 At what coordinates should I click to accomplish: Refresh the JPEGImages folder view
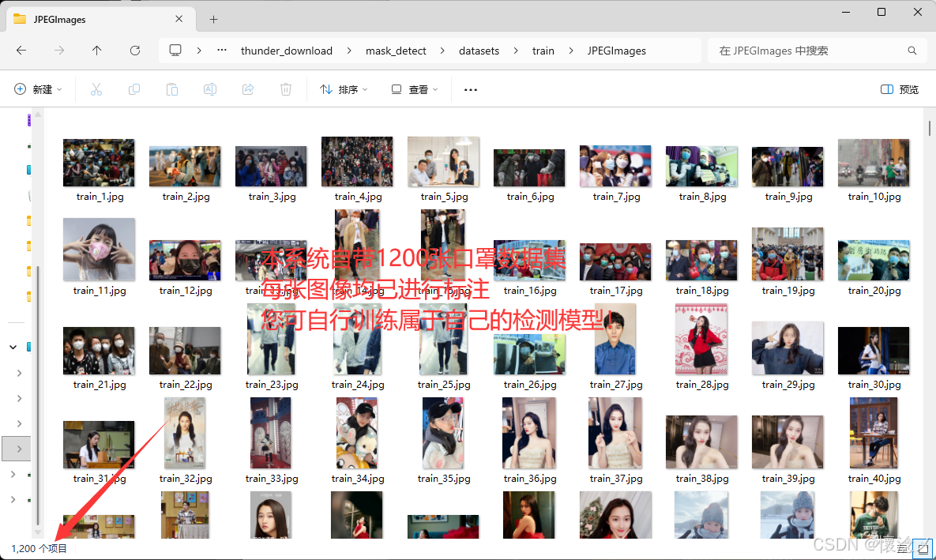coord(135,51)
